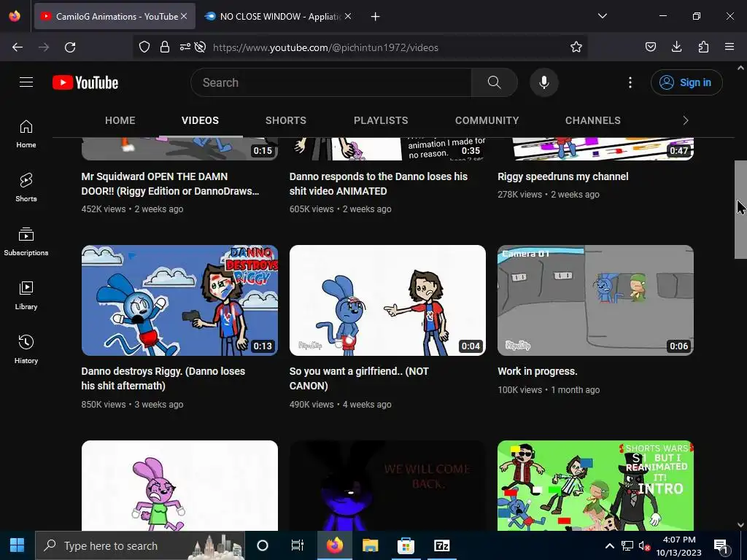
Task: Open site permissions icon in address bar
Action: pyautogui.click(x=185, y=47)
